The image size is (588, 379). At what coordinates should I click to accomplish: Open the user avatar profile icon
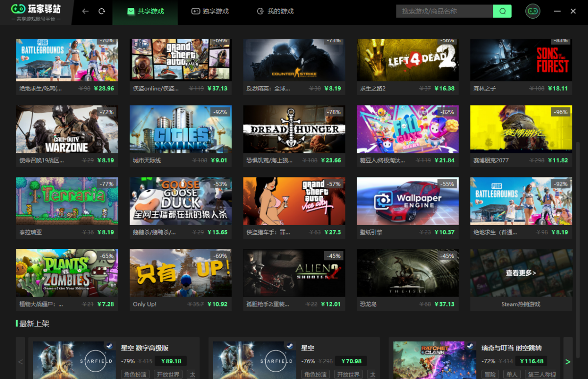click(x=533, y=11)
